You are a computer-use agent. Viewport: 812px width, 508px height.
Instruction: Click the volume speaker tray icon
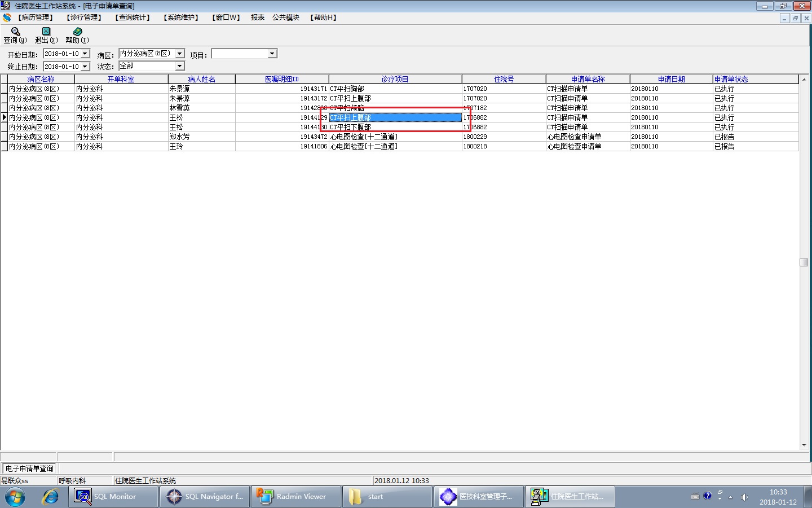coord(744,497)
